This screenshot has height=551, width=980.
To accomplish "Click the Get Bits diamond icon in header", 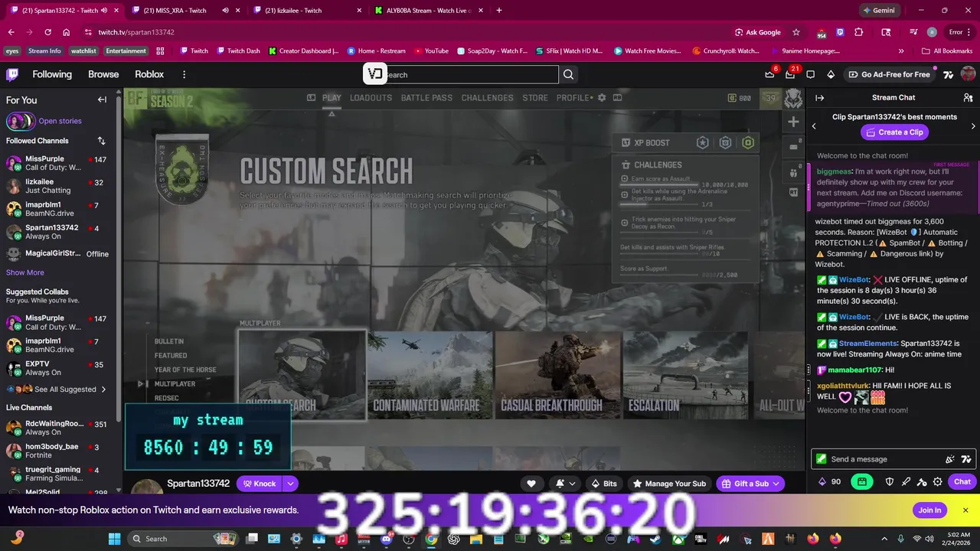I will (x=831, y=74).
